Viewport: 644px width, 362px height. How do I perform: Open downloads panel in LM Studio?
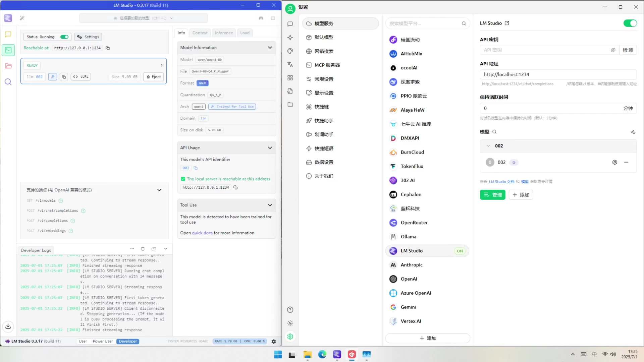(x=8, y=326)
